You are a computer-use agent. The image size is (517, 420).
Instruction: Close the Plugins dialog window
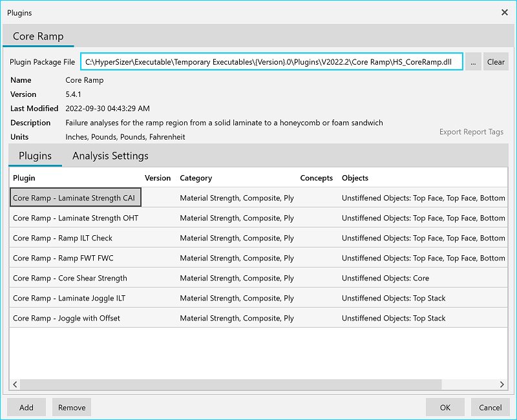505,12
